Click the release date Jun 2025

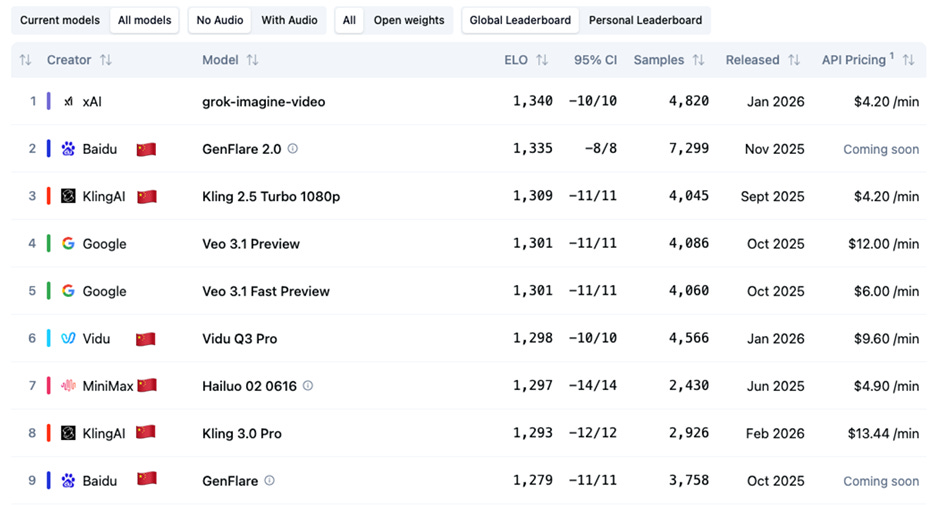click(x=776, y=386)
